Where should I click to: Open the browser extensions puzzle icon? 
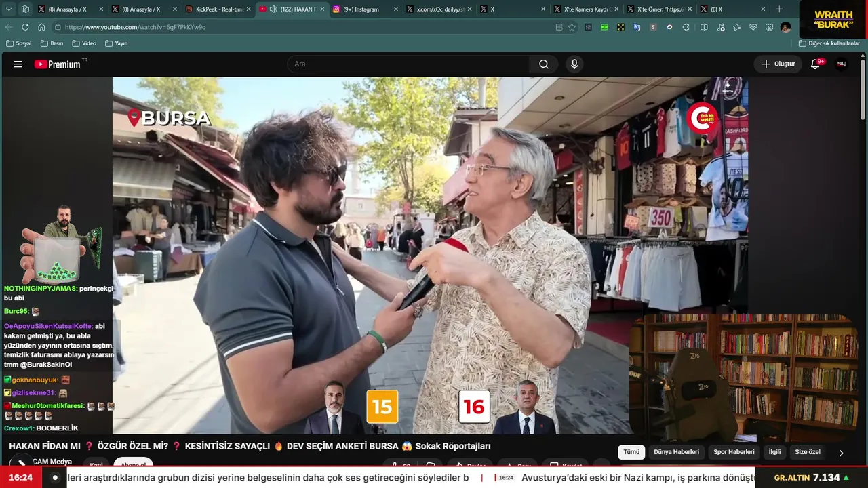click(x=686, y=27)
